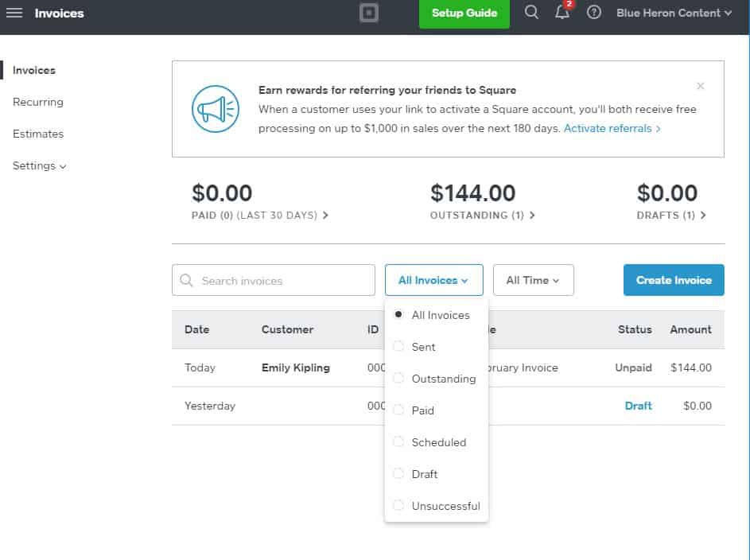750x560 pixels.
Task: Click the Search invoices field
Action: pos(274,280)
